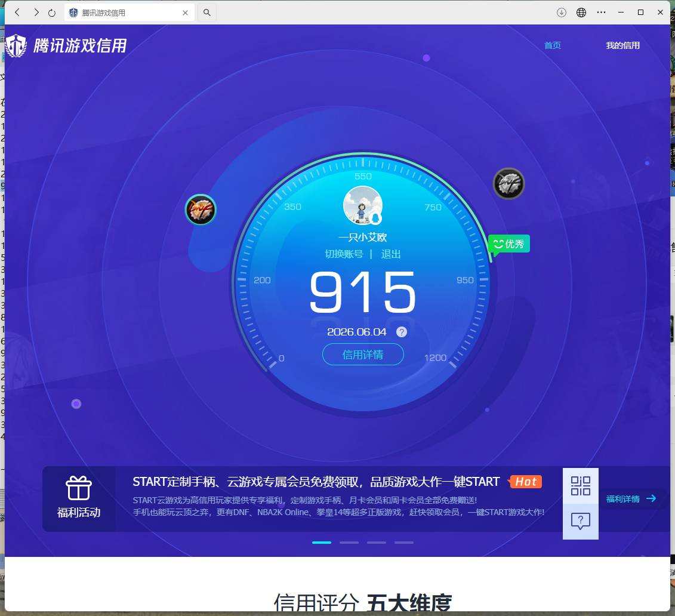
Task: Minimize the browser window
Action: [x=621, y=13]
